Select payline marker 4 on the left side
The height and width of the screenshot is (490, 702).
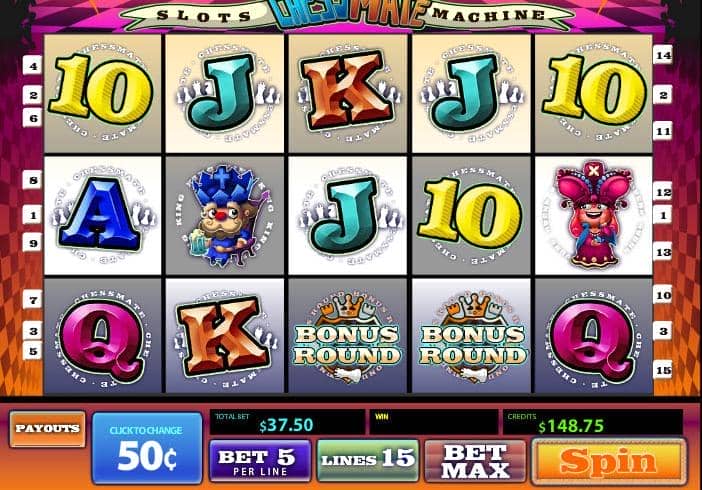click(x=33, y=65)
